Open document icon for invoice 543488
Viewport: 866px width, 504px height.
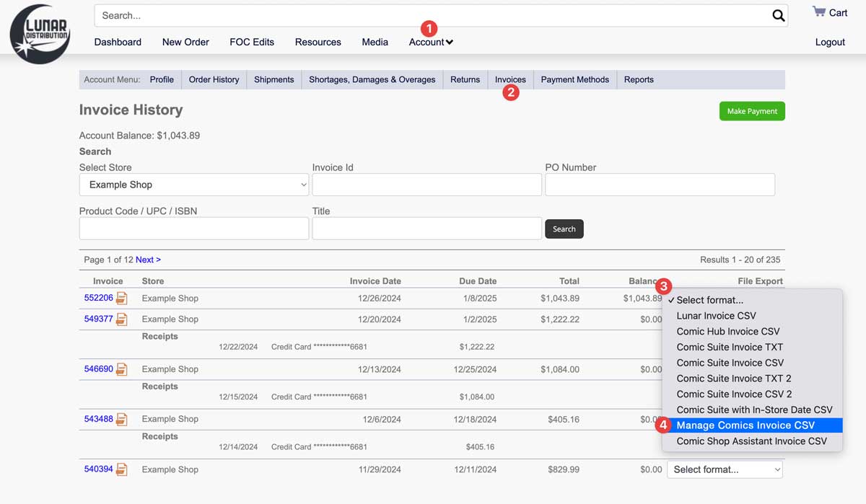click(x=122, y=419)
